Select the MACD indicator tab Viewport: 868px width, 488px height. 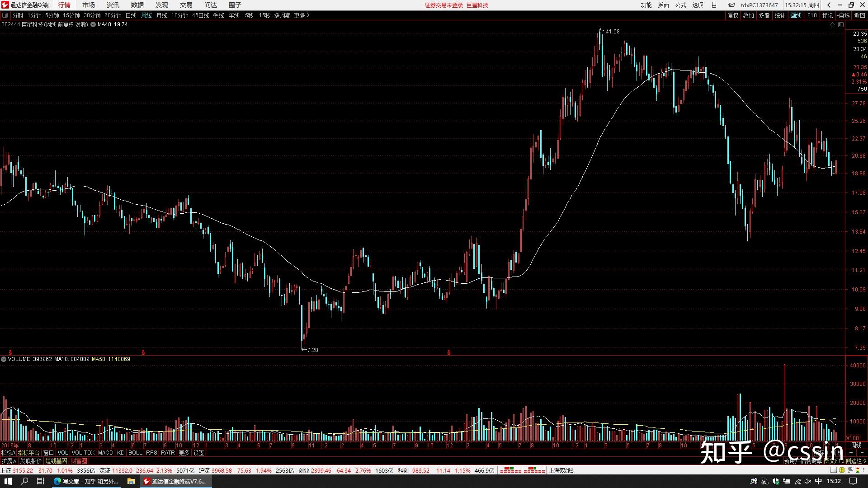click(106, 452)
